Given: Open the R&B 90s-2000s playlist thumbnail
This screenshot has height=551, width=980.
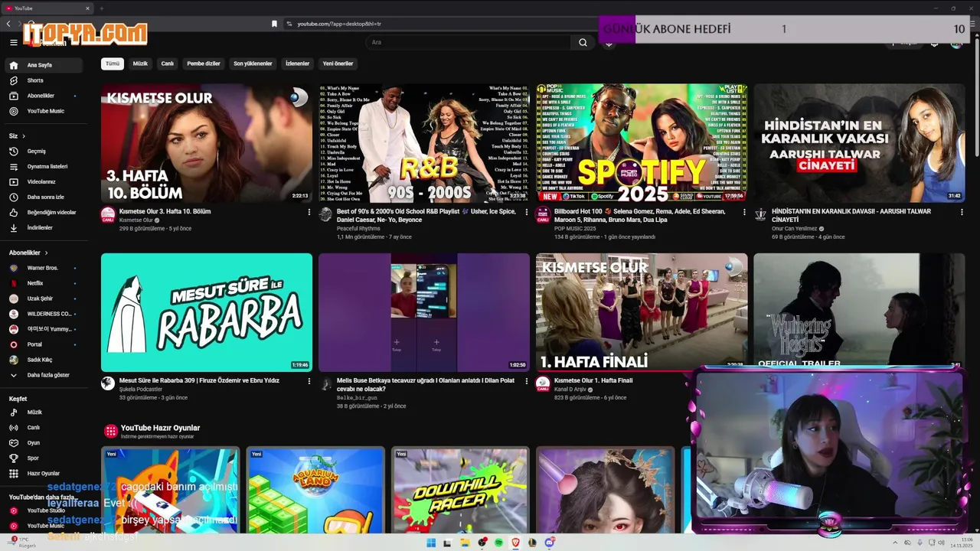Looking at the screenshot, I should coord(424,143).
